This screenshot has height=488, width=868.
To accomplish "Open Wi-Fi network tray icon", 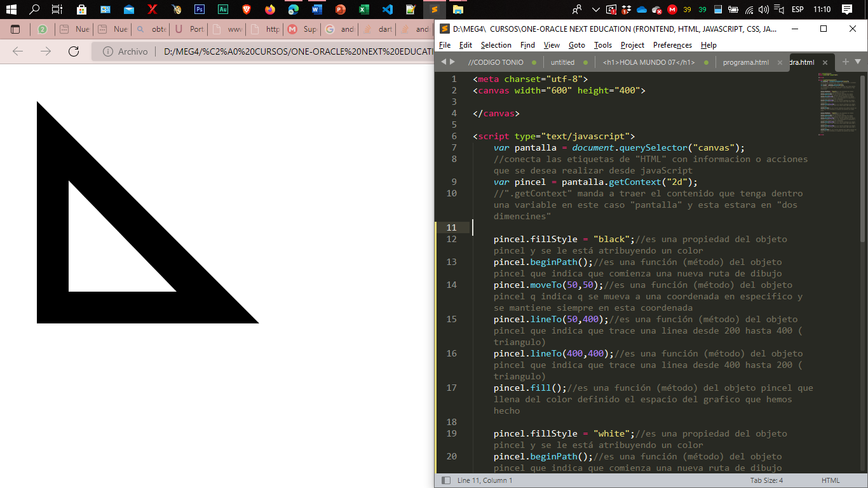I will pos(749,10).
